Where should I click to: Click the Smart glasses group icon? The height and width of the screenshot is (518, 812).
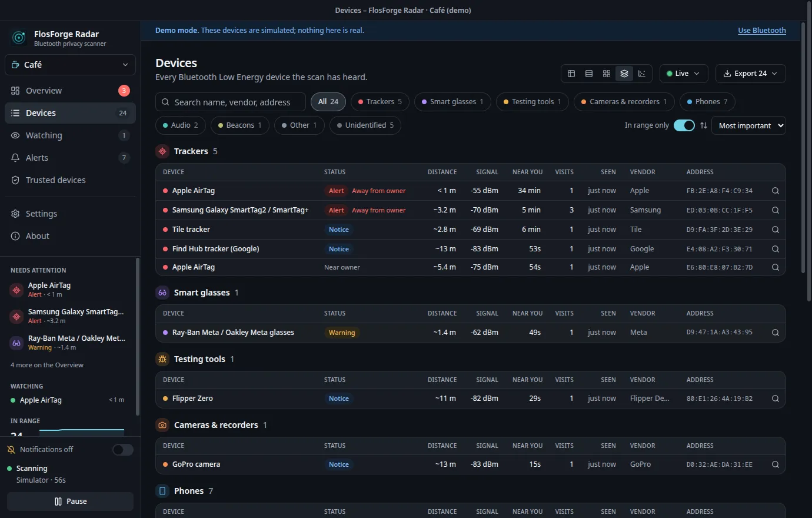point(162,293)
